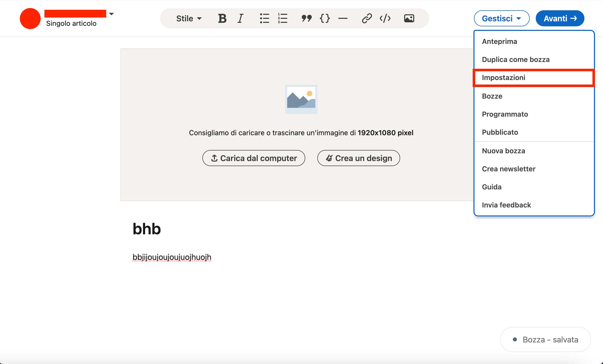Click Carica dal computer upload button
Screen dimensions: 603x364
tap(254, 158)
